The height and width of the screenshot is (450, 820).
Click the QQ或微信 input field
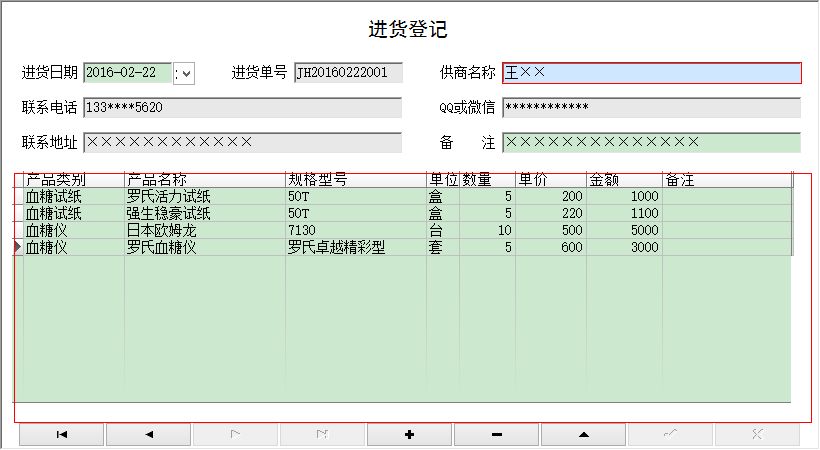tap(652, 107)
